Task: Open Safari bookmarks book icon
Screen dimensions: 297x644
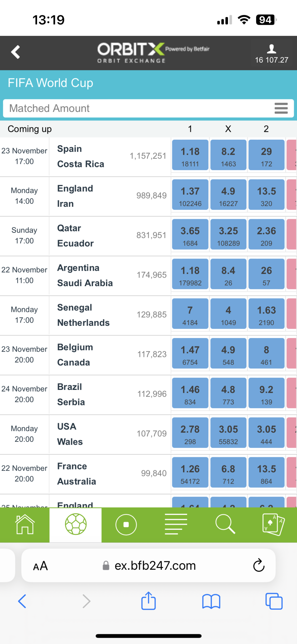Action: coord(211,601)
